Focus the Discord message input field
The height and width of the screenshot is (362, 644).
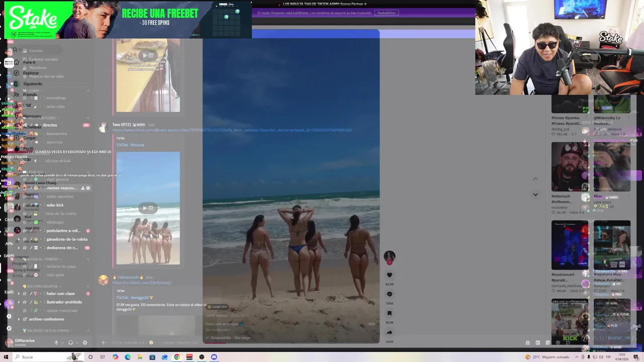312,342
